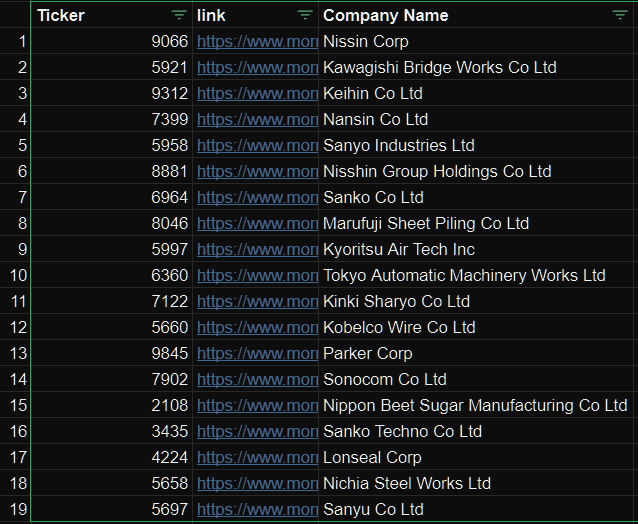Screen dimensions: 638x524
Task: Open the link column filter icon
Action: [305, 15]
